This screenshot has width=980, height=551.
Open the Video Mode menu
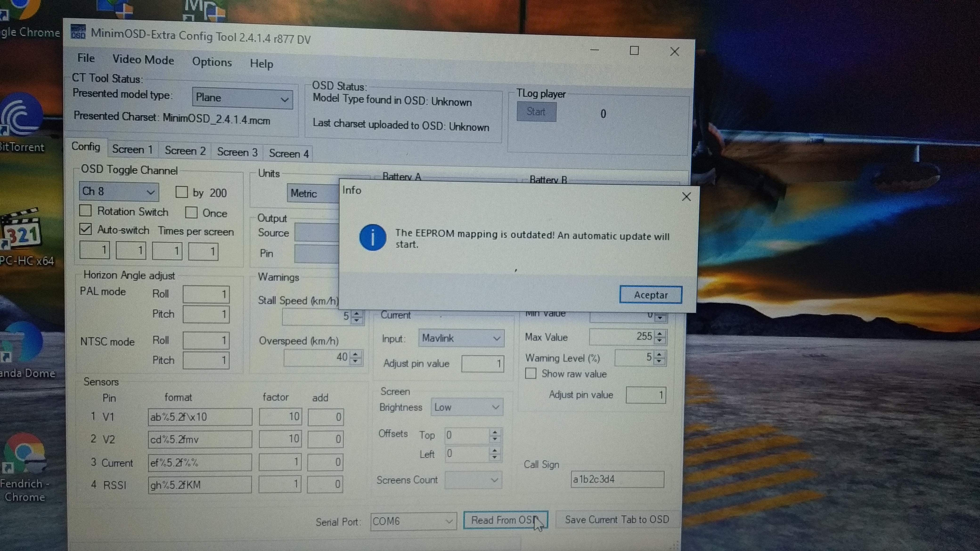coord(143,60)
